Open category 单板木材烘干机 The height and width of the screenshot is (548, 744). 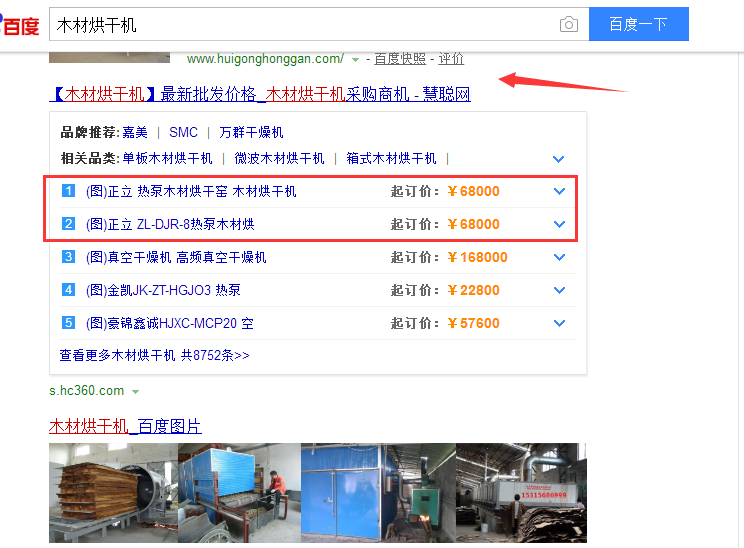coord(167,158)
